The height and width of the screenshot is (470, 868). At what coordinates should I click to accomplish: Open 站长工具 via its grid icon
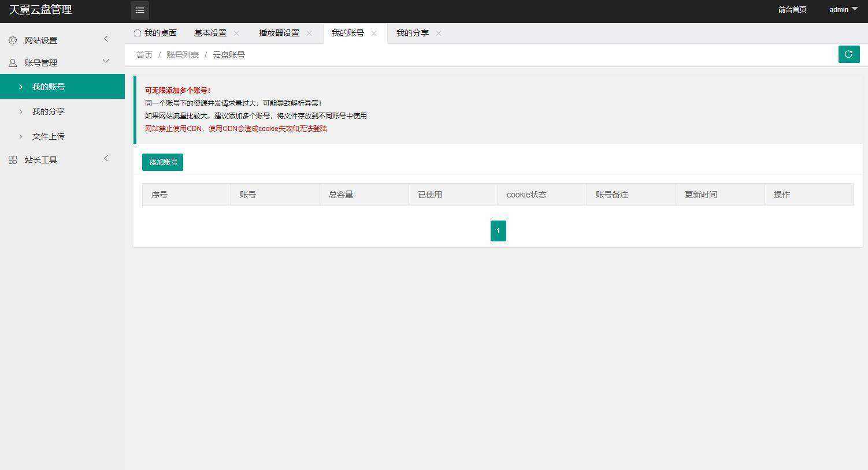click(x=12, y=159)
